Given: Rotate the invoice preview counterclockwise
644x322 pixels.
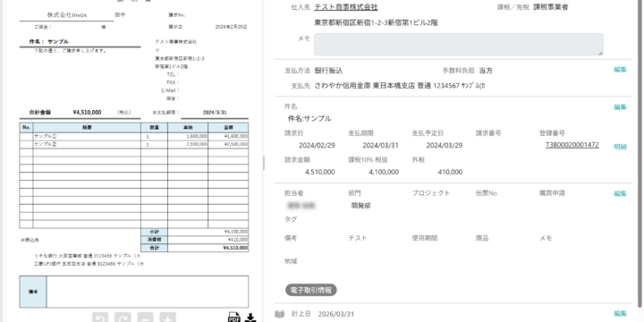Looking at the screenshot, I should tap(100, 318).
